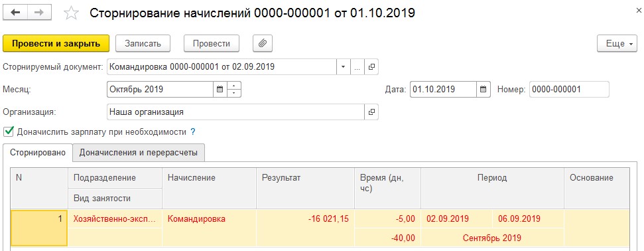
Task: Select the Сторнировано tab
Action: (38, 153)
